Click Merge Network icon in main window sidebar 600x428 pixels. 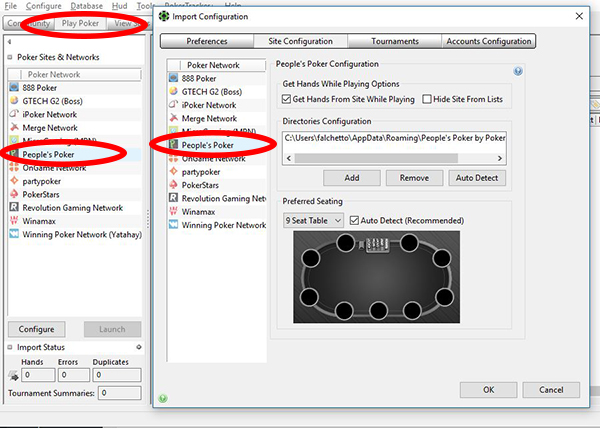pyautogui.click(x=14, y=127)
